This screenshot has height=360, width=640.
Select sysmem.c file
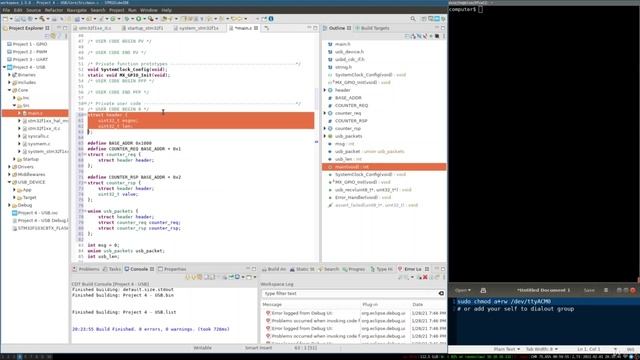[x=39, y=144]
